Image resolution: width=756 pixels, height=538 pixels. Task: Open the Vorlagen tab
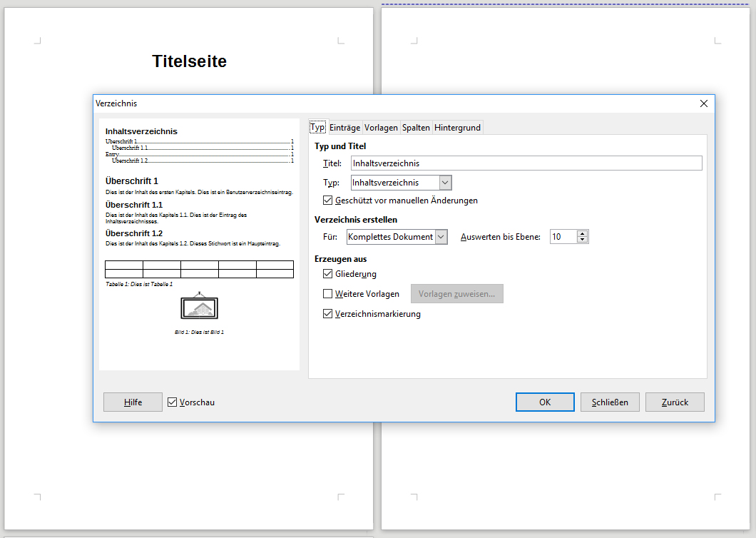381,128
